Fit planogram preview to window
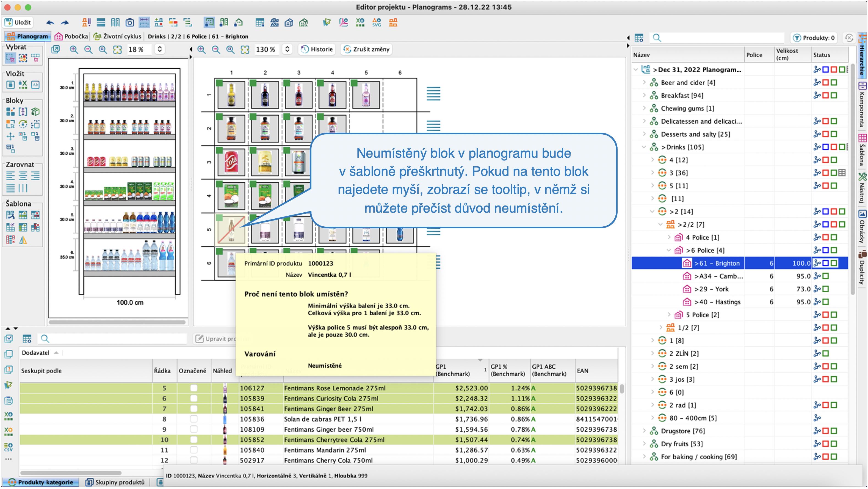The image size is (868, 489). click(117, 49)
